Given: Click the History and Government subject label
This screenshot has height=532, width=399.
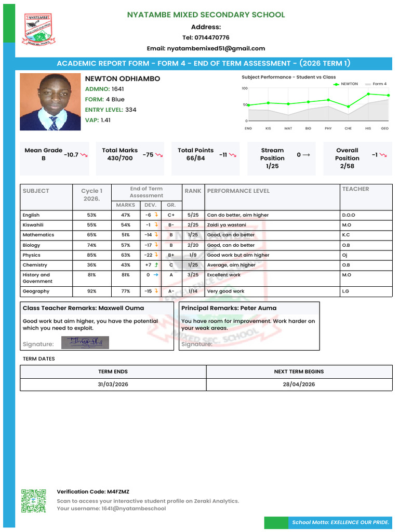Looking at the screenshot, I should (x=37, y=278).
